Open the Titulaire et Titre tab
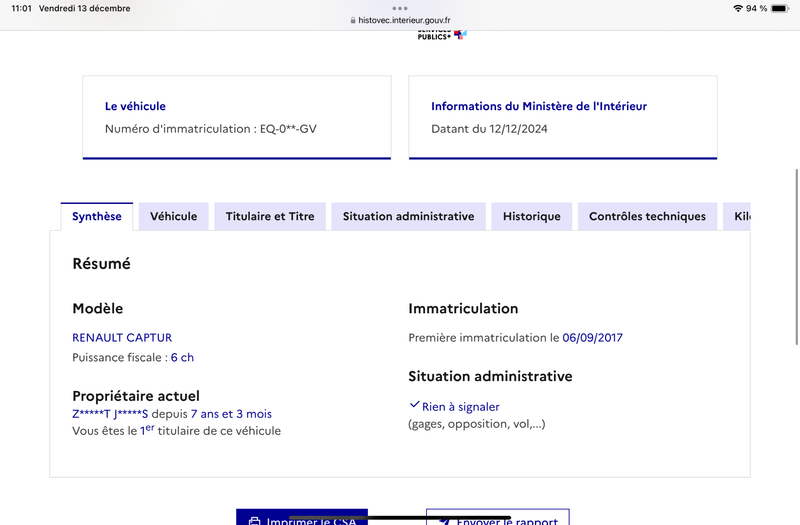 (270, 216)
